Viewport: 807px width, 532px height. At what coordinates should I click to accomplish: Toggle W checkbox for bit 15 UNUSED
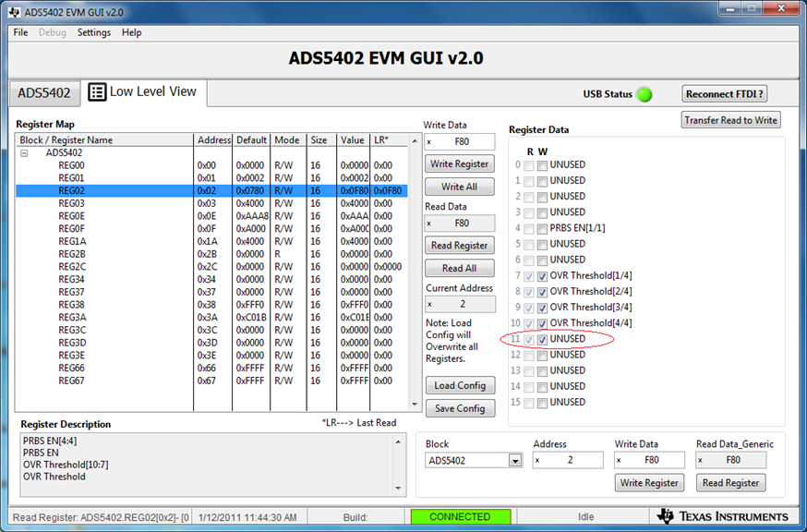542,404
